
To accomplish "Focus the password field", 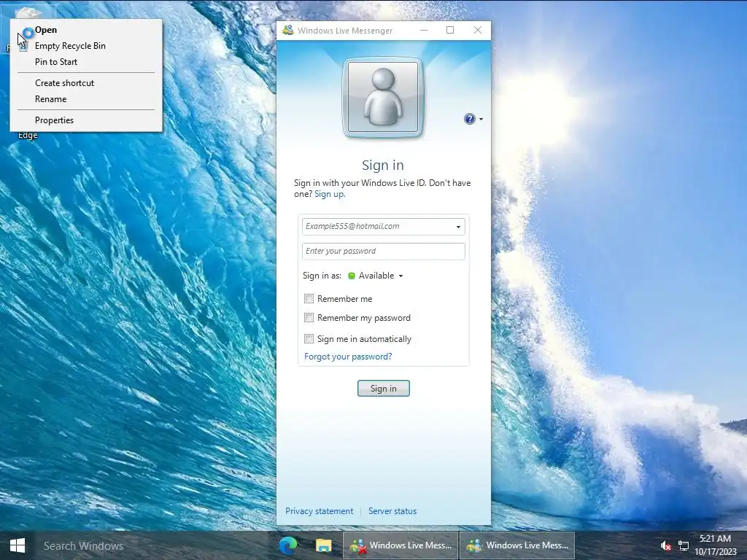I will click(383, 252).
